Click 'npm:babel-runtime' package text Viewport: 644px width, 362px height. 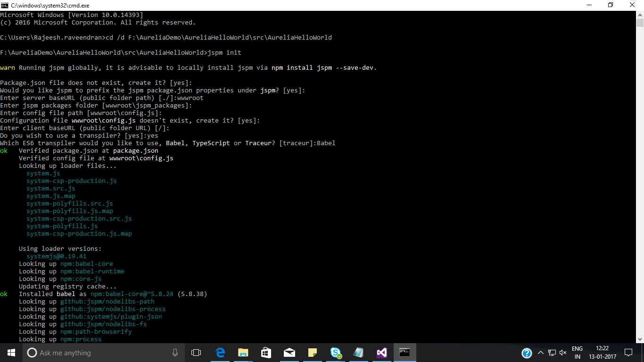click(x=92, y=271)
